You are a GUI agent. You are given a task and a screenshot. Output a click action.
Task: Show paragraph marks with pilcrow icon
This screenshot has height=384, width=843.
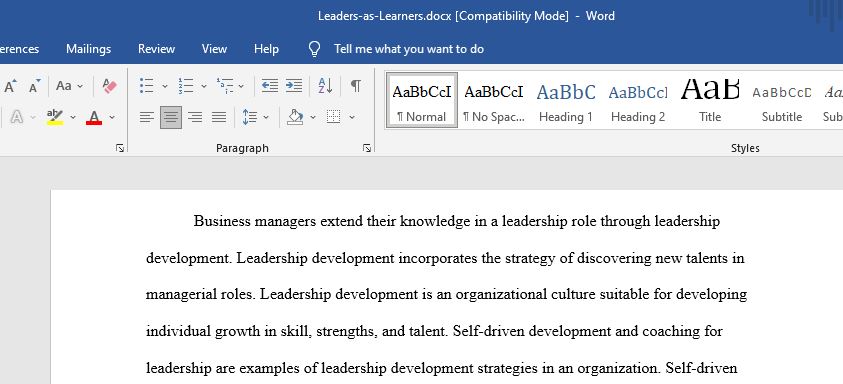[x=355, y=86]
